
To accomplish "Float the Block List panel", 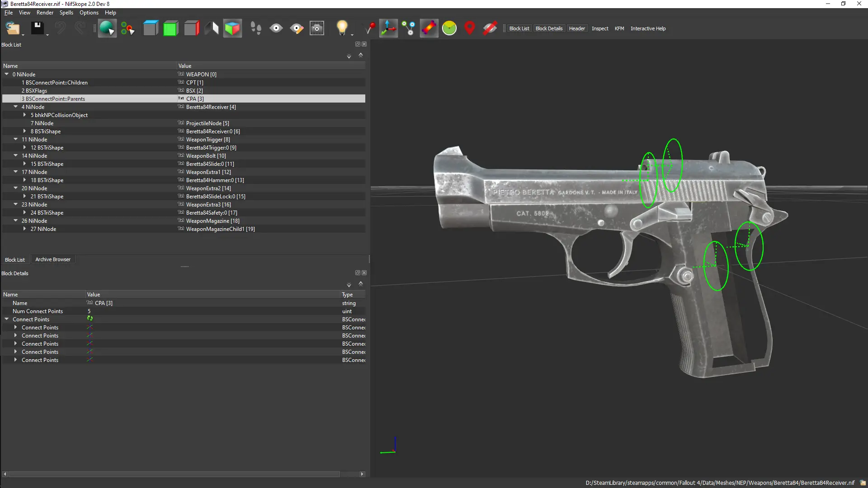I will coord(358,44).
